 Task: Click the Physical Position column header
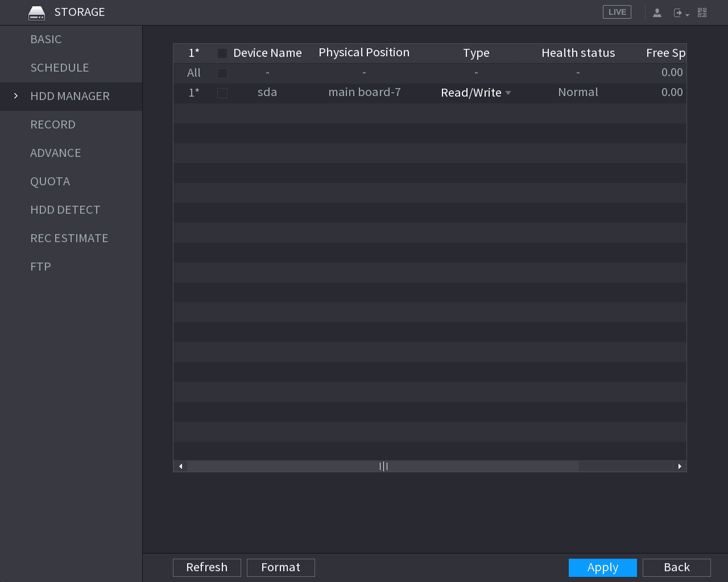coord(364,52)
